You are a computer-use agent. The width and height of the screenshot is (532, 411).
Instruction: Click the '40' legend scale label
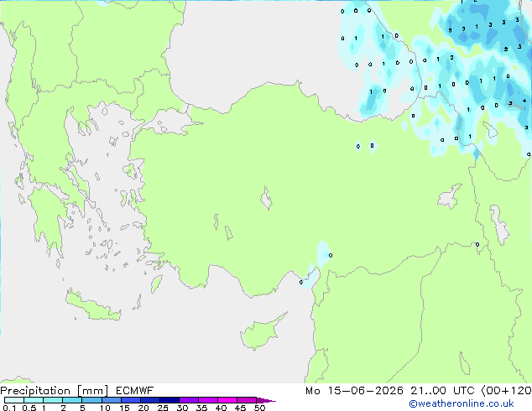pos(221,408)
